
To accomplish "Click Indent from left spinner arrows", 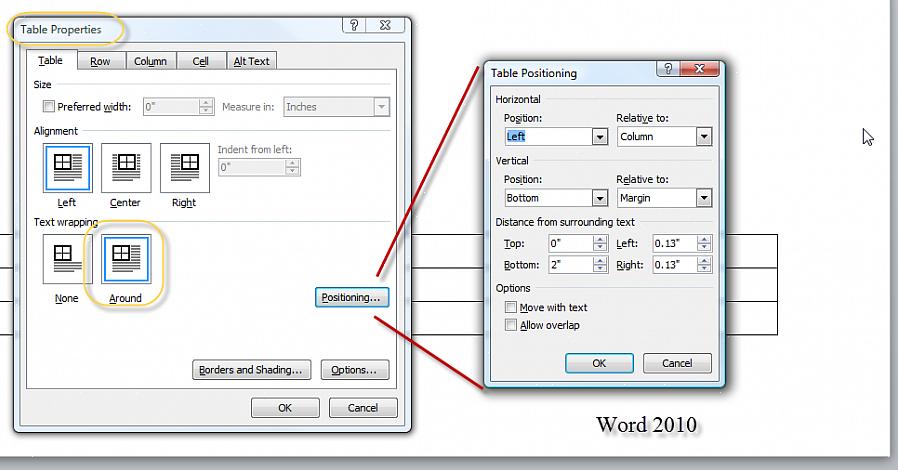I will pyautogui.click(x=292, y=167).
